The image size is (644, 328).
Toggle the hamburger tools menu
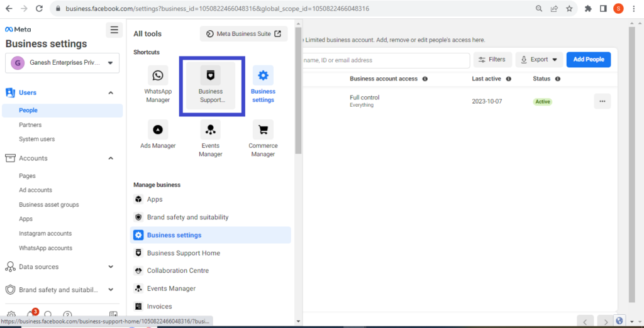coord(114,30)
